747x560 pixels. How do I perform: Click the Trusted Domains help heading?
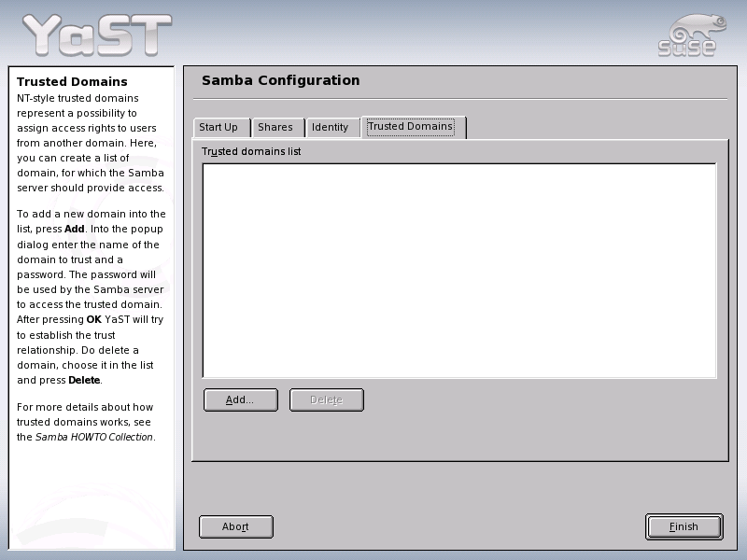72,81
